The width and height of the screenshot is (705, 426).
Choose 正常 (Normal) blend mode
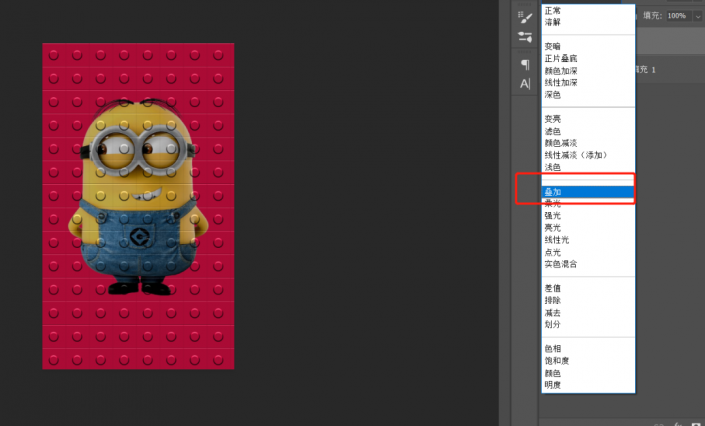553,10
